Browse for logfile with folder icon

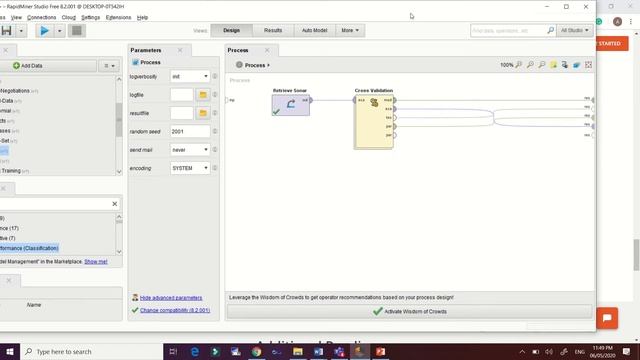point(203,95)
